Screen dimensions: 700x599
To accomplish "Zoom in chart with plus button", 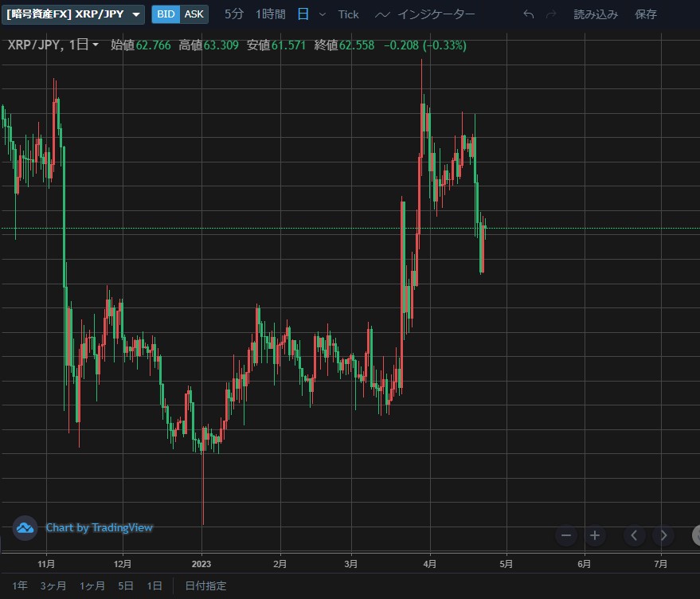I will point(595,535).
